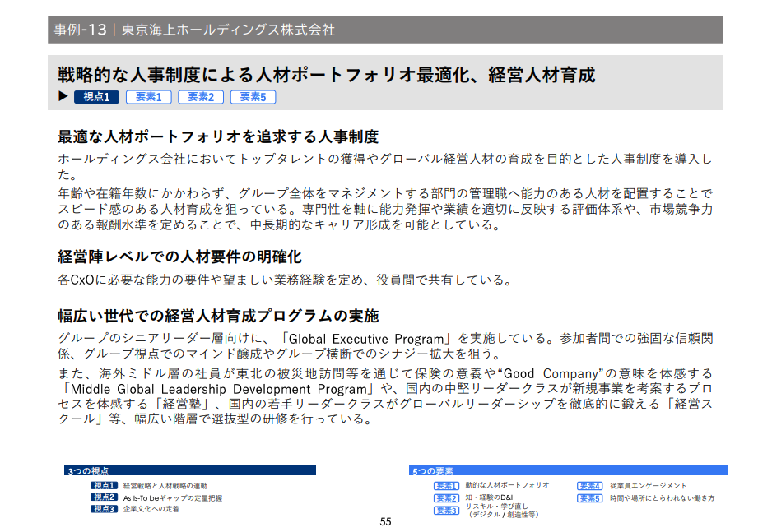772x532 pixels.
Task: Click the 要素5 tag under the title
Action: 253,97
